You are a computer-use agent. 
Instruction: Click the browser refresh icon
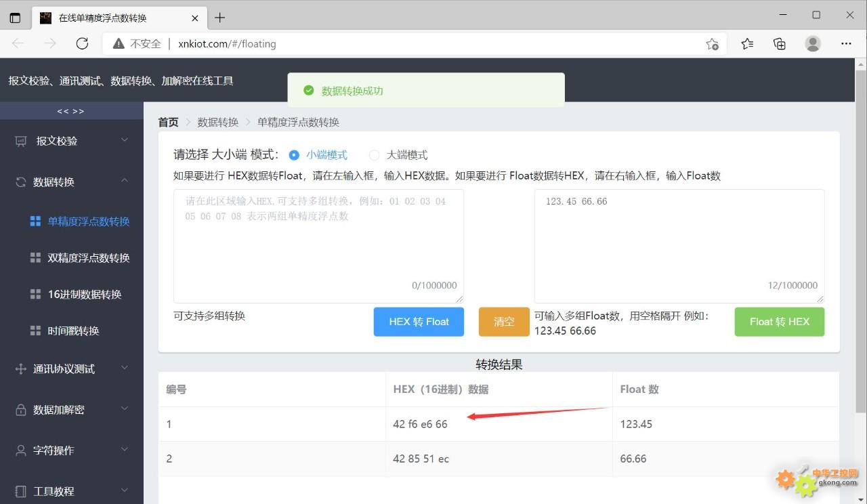click(82, 43)
